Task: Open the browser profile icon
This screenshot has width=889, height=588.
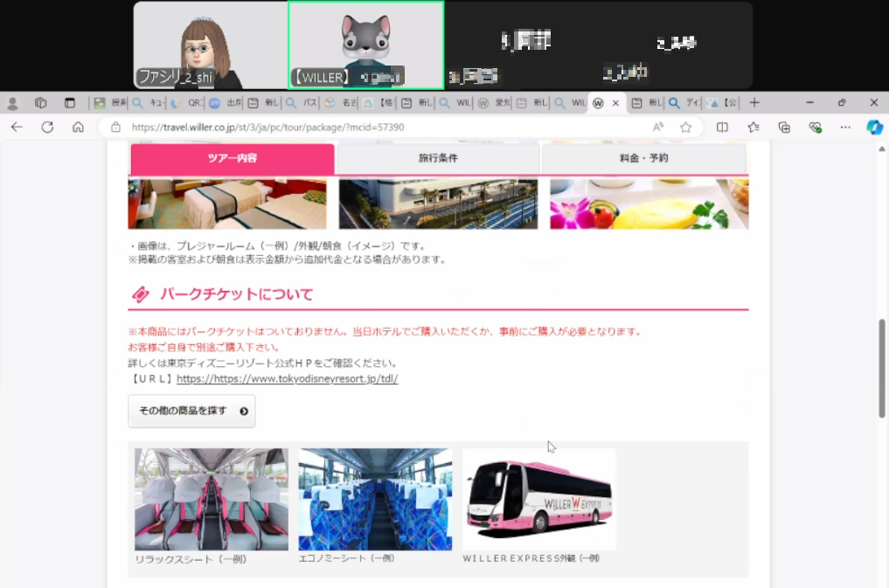Action: (x=12, y=103)
